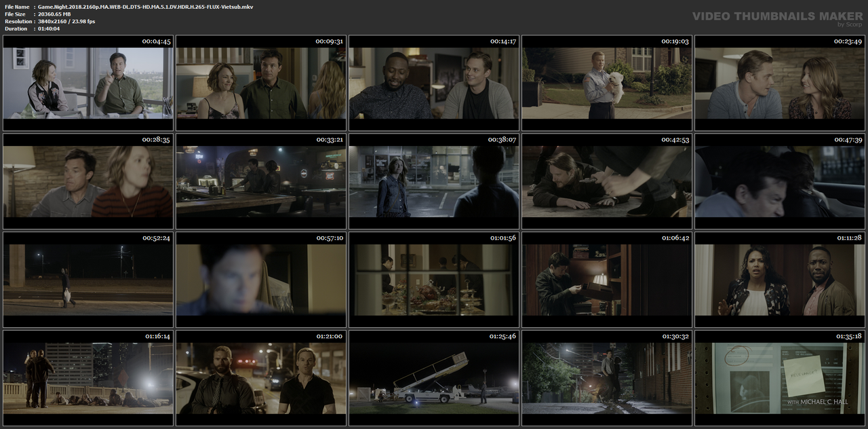This screenshot has height=429, width=868.
Task: Select the thumbnail stamped 01:06:42
Action: pyautogui.click(x=607, y=280)
